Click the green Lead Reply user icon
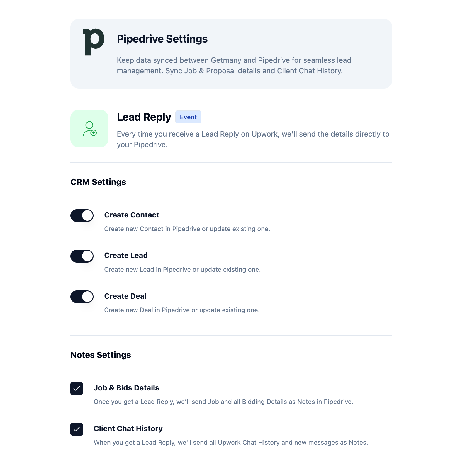The width and height of the screenshot is (472, 476). pyautogui.click(x=89, y=129)
